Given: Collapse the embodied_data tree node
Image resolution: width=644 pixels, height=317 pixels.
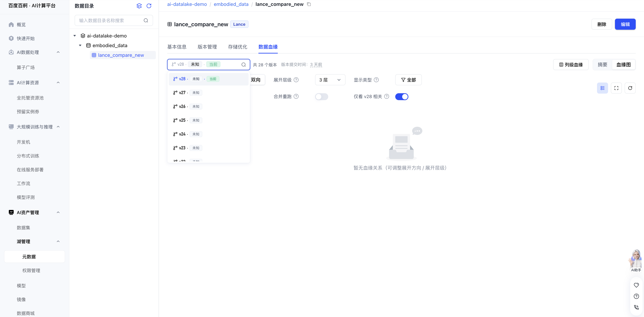Looking at the screenshot, I should click(x=80, y=45).
